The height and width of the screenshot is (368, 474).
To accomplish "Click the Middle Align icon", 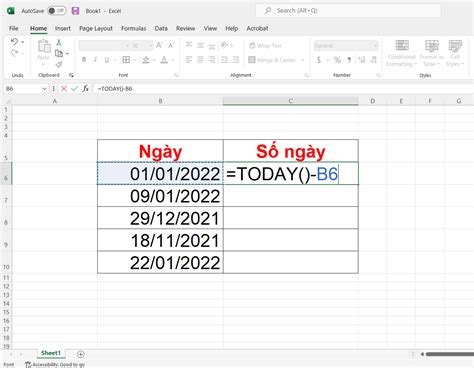I will pos(200,45).
